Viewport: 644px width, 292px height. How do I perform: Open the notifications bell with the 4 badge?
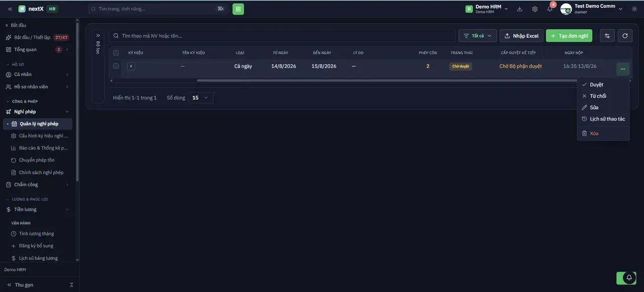click(550, 9)
